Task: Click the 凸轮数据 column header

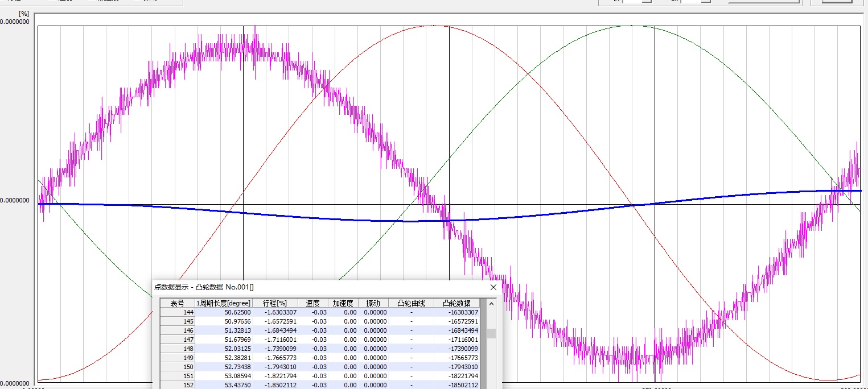Action: click(x=456, y=303)
